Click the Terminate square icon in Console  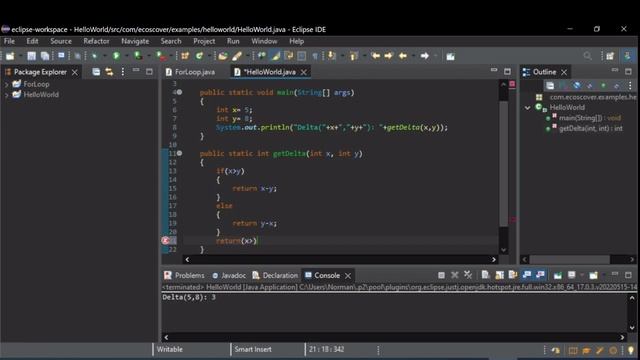[x=441, y=276]
